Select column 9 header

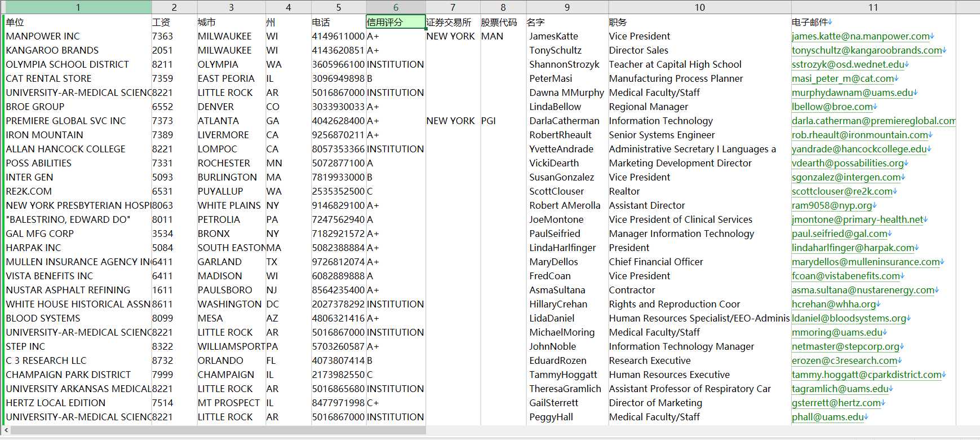click(x=567, y=7)
